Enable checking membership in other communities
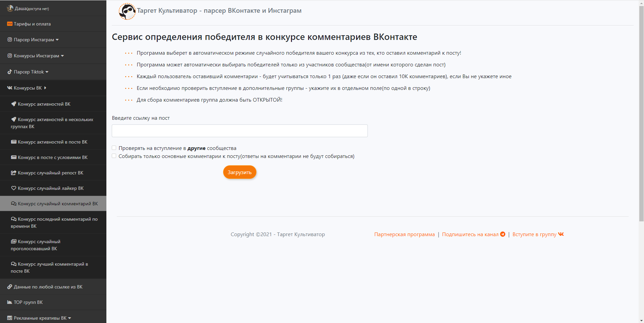644x323 pixels. [x=114, y=148]
